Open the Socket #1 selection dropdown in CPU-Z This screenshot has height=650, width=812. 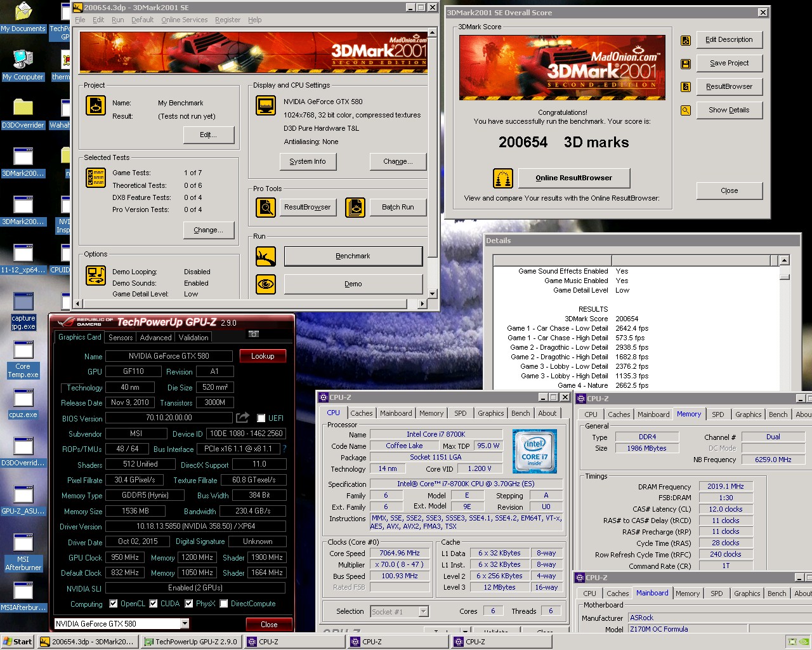click(x=424, y=611)
